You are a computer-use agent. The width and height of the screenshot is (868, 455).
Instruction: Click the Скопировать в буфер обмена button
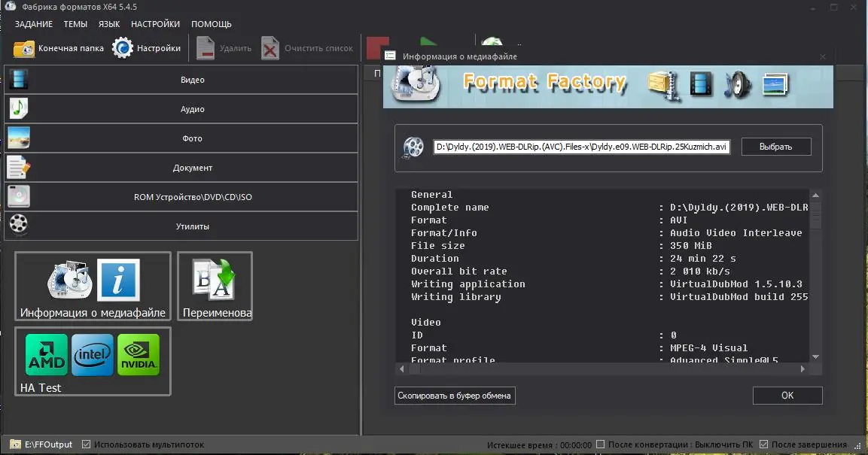click(455, 396)
